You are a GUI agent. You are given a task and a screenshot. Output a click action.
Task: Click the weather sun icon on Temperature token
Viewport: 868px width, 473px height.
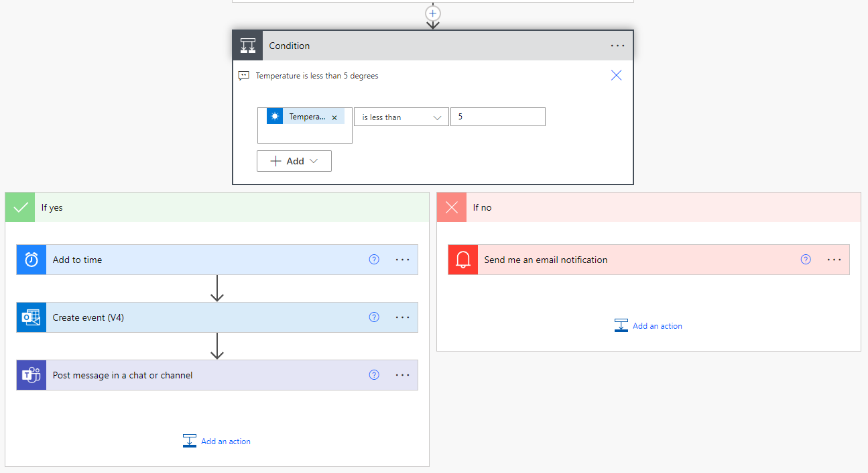pyautogui.click(x=275, y=116)
